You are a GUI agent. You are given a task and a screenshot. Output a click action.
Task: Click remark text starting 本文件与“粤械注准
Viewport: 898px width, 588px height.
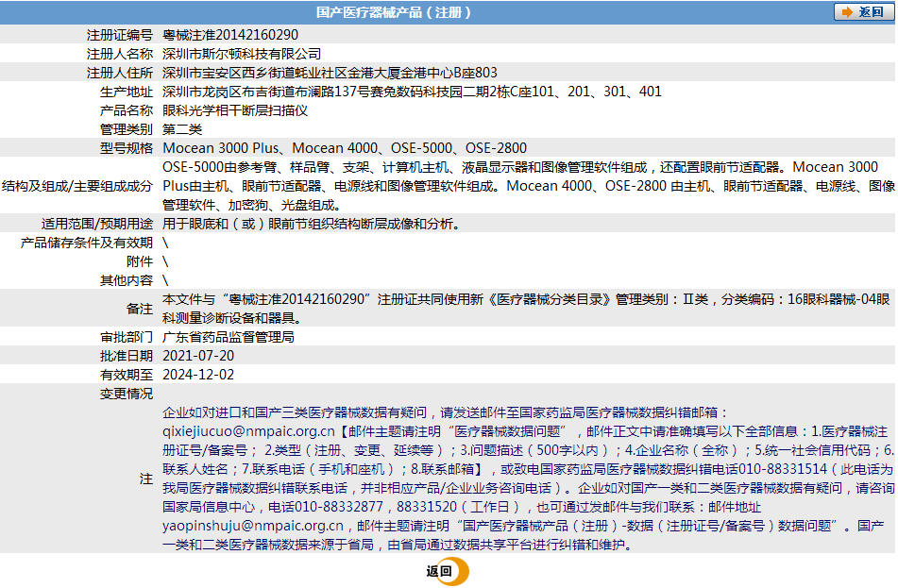click(526, 309)
